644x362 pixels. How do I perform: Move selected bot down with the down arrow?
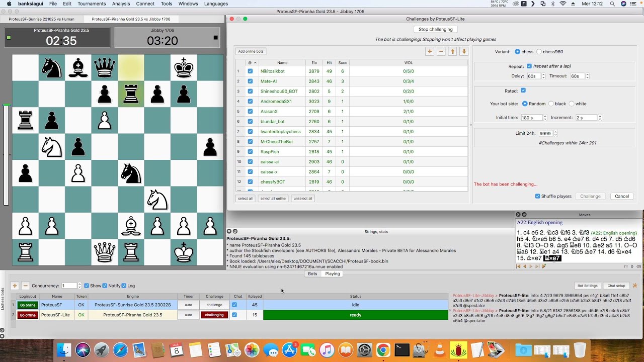pyautogui.click(x=464, y=51)
